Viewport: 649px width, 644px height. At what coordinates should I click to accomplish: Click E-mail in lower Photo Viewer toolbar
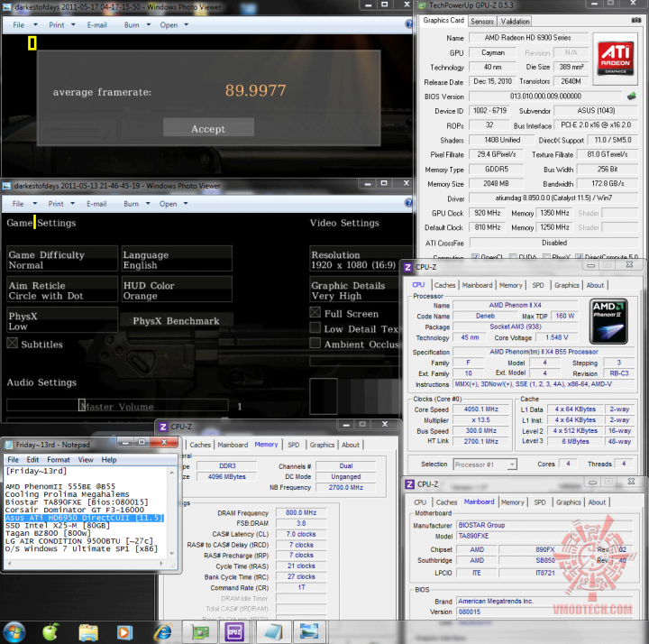[x=96, y=204]
